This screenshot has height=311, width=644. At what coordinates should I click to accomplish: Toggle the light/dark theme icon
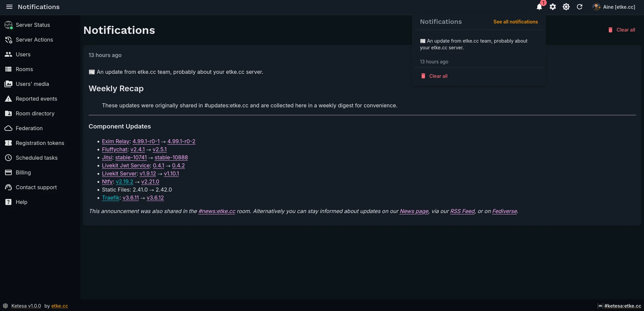click(x=566, y=7)
